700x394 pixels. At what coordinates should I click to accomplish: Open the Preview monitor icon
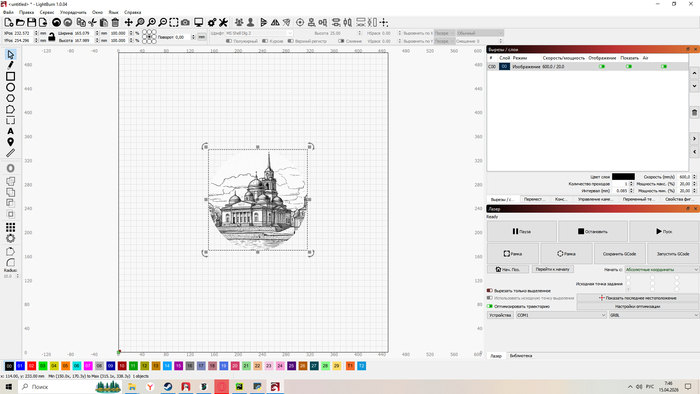coord(199,22)
